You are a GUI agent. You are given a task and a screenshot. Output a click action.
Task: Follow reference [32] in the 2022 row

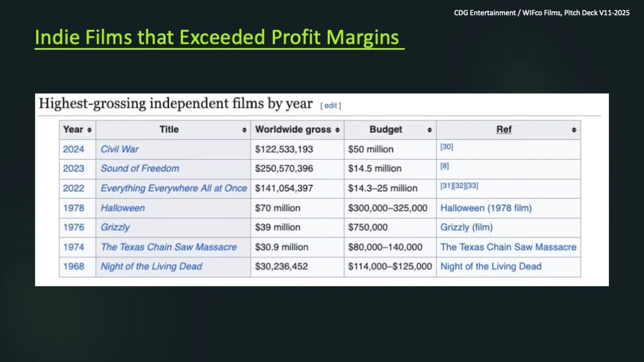pyautogui.click(x=459, y=185)
